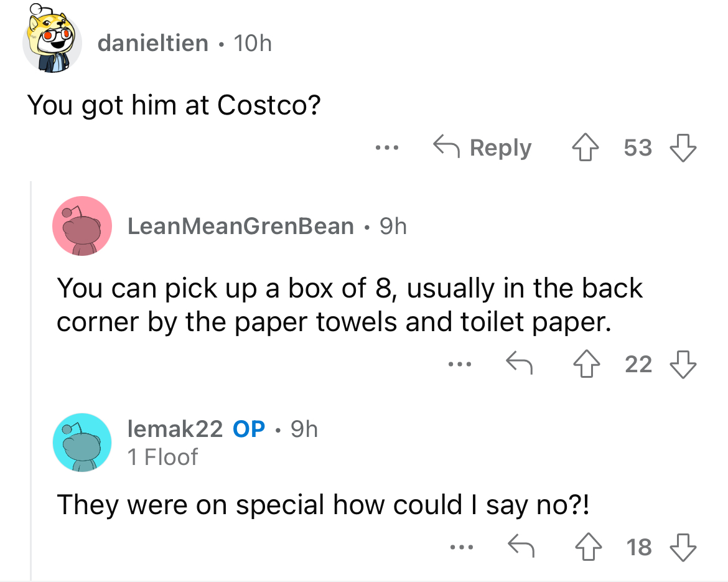
Task: View danieltien's Shiba avatar
Action: click(52, 39)
